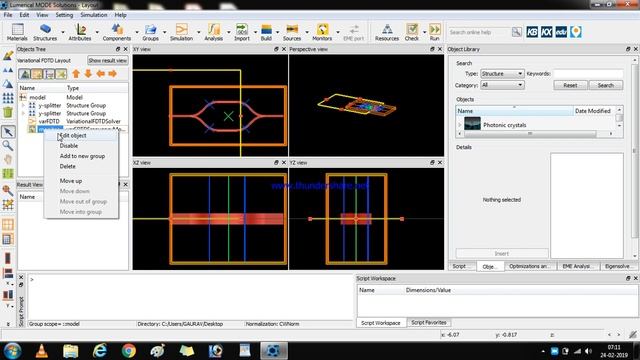Screen dimensions: 640x360
Task: Click the Groups toolbar icon
Action: (150, 32)
